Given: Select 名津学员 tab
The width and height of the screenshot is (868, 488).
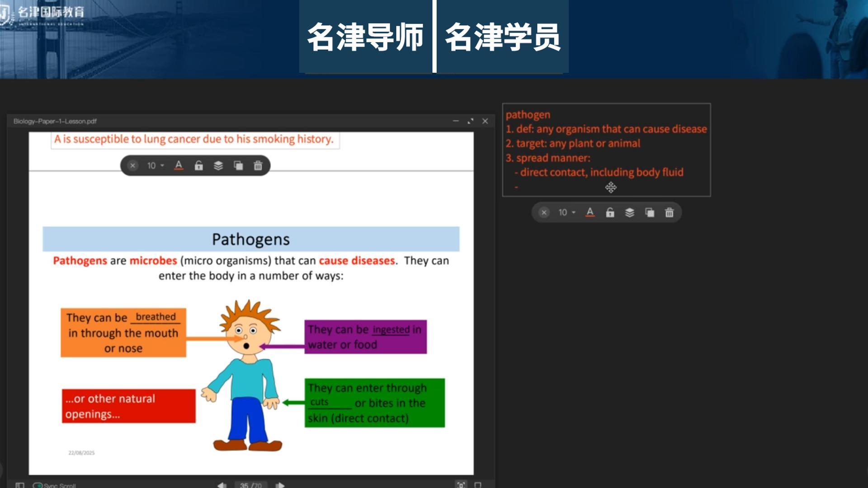Looking at the screenshot, I should [x=503, y=37].
